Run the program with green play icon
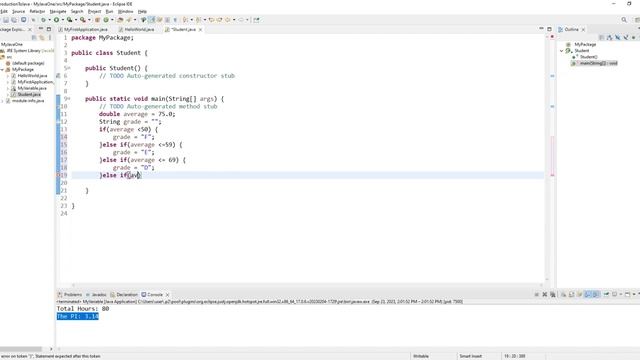This screenshot has height=360, width=640. tap(56, 20)
